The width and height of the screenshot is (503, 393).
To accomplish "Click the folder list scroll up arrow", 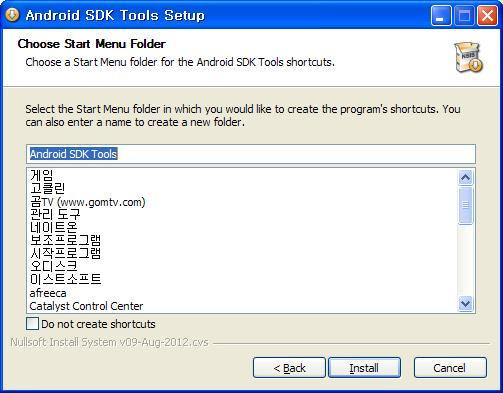I will [465, 178].
